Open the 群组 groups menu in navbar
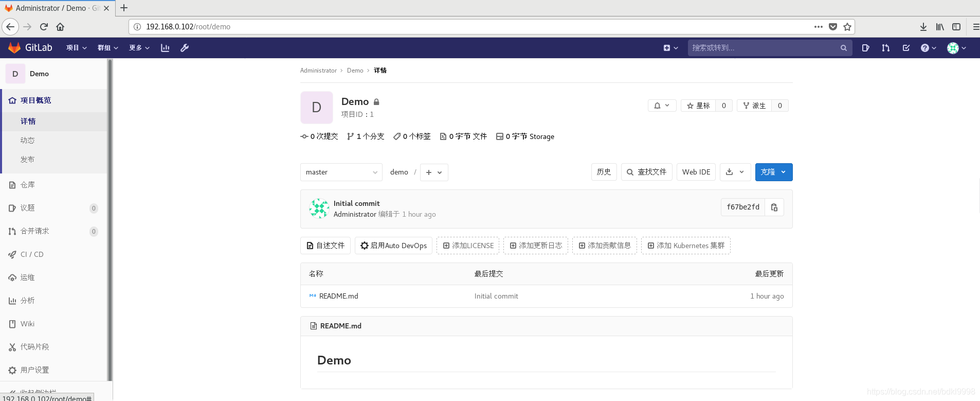Viewport: 980px width, 401px height. tap(108, 48)
